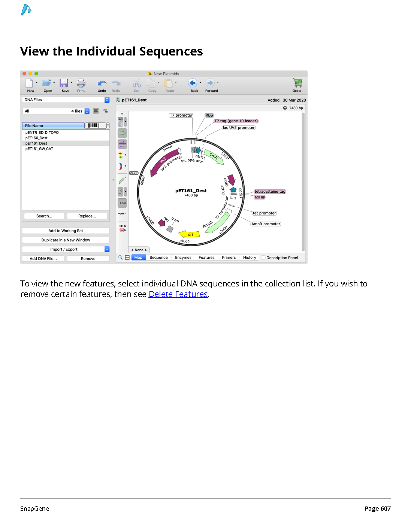Open the column selector arrow beside barcode header
Viewport: 411px width, 532px height.
click(x=108, y=126)
